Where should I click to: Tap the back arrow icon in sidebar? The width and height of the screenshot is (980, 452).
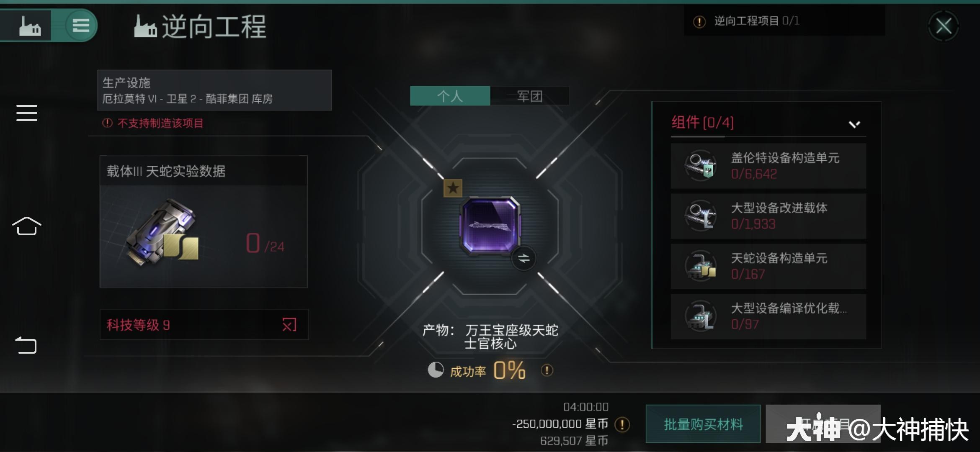pyautogui.click(x=26, y=345)
